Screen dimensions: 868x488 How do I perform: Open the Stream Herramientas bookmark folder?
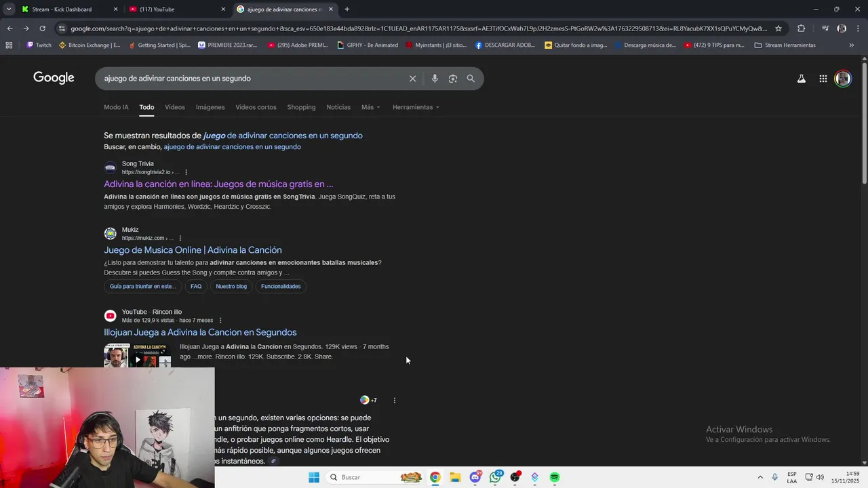[x=785, y=45]
